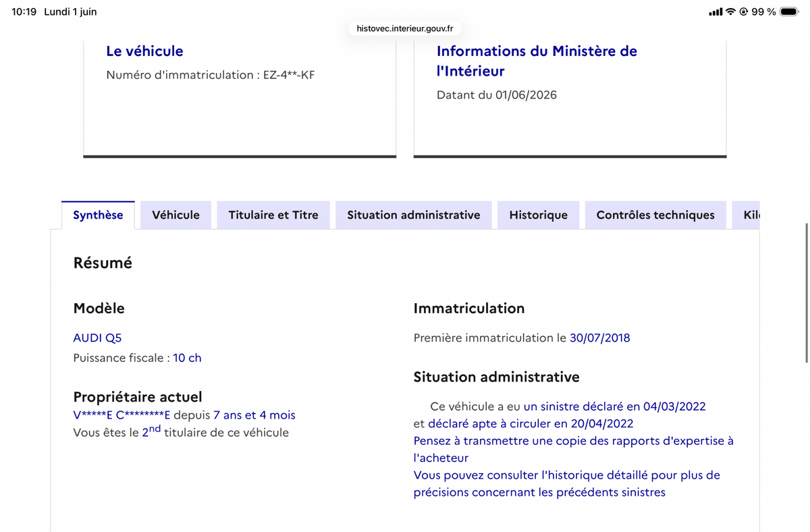Viewport: 810px width, 532px height.
Task: Click the Immatriculation heading
Action: tap(469, 309)
